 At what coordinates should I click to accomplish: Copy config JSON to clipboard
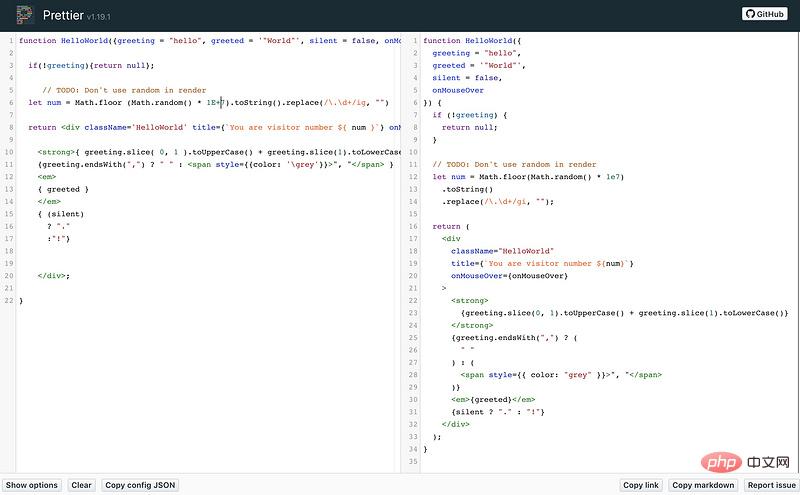coord(141,485)
